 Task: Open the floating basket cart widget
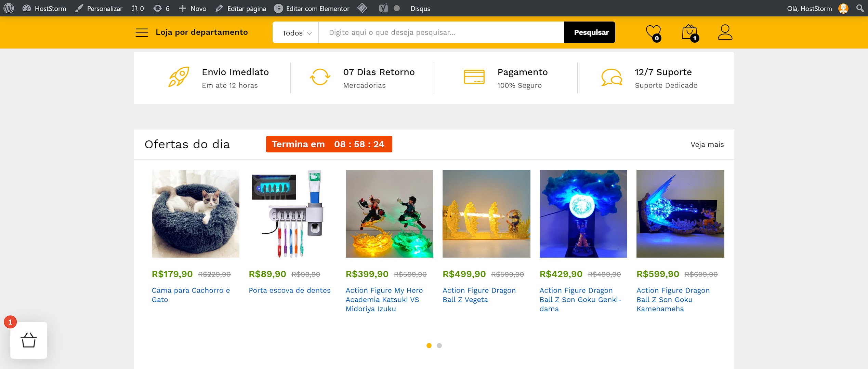coord(29,340)
